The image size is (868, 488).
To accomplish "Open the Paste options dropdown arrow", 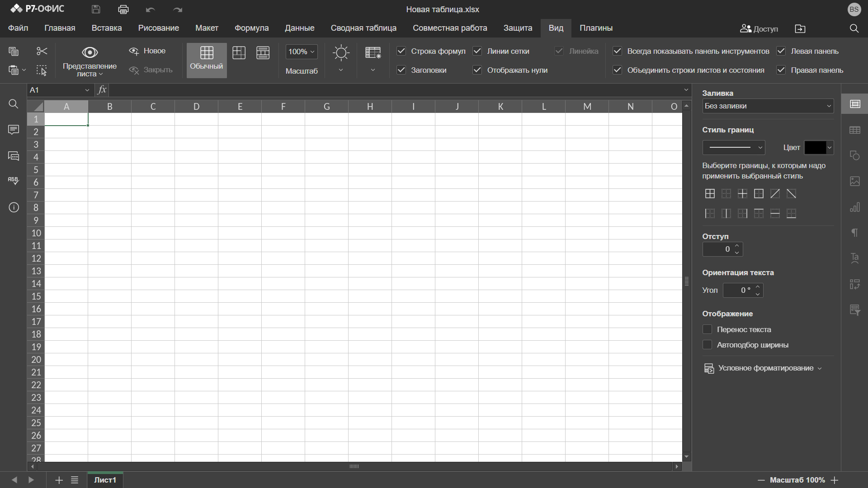I will pyautogui.click(x=24, y=70).
